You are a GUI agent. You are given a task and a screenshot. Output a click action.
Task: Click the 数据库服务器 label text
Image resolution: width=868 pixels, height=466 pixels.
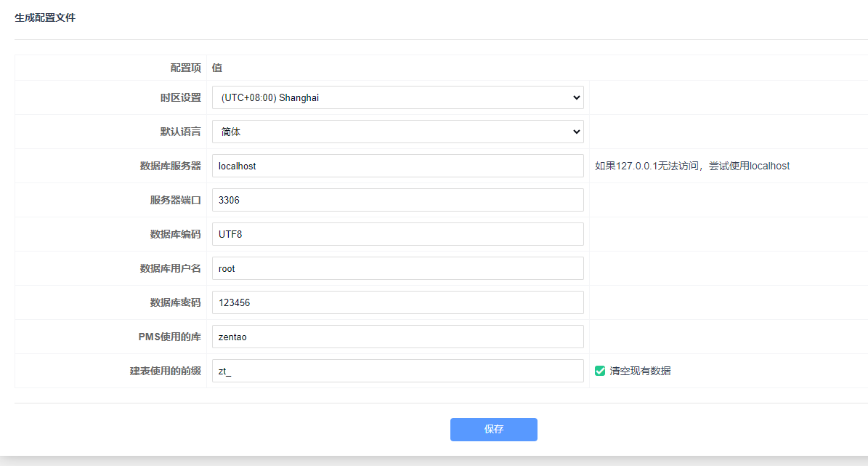coord(170,166)
